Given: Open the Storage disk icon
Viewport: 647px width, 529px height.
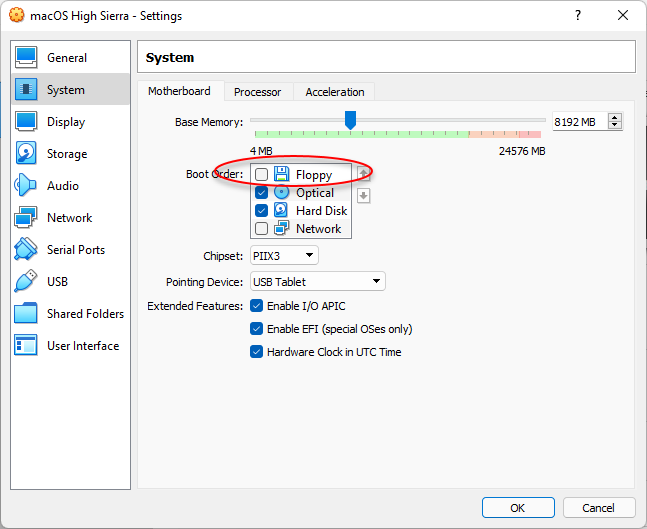Looking at the screenshot, I should (26, 153).
